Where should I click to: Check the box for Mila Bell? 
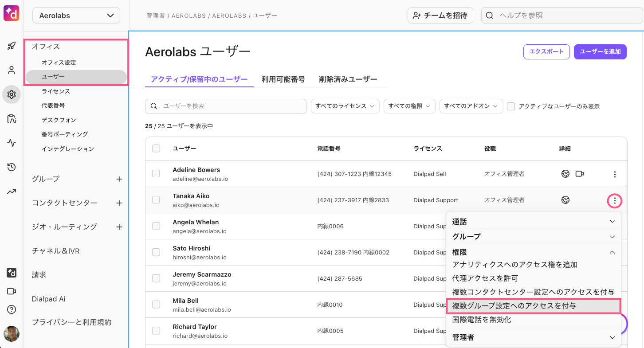[156, 305]
